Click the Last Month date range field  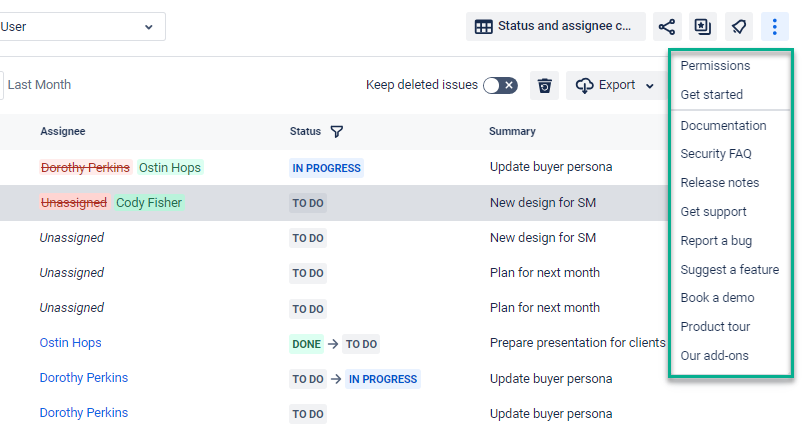(x=40, y=86)
